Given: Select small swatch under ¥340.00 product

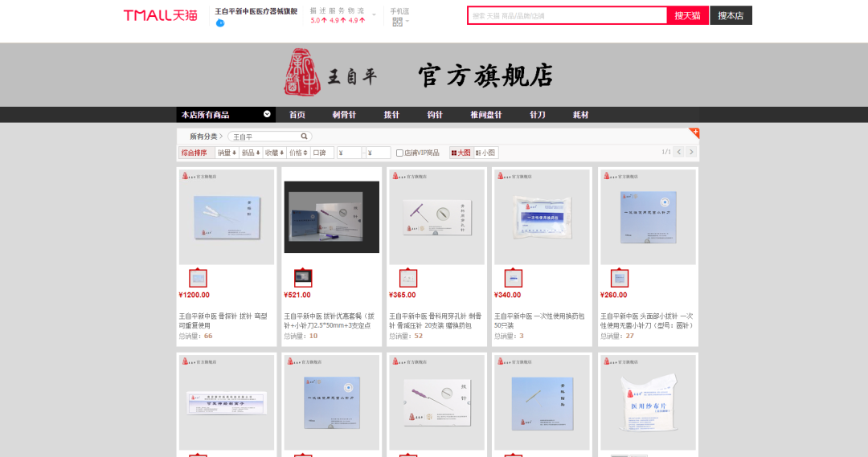Looking at the screenshot, I should (513, 278).
